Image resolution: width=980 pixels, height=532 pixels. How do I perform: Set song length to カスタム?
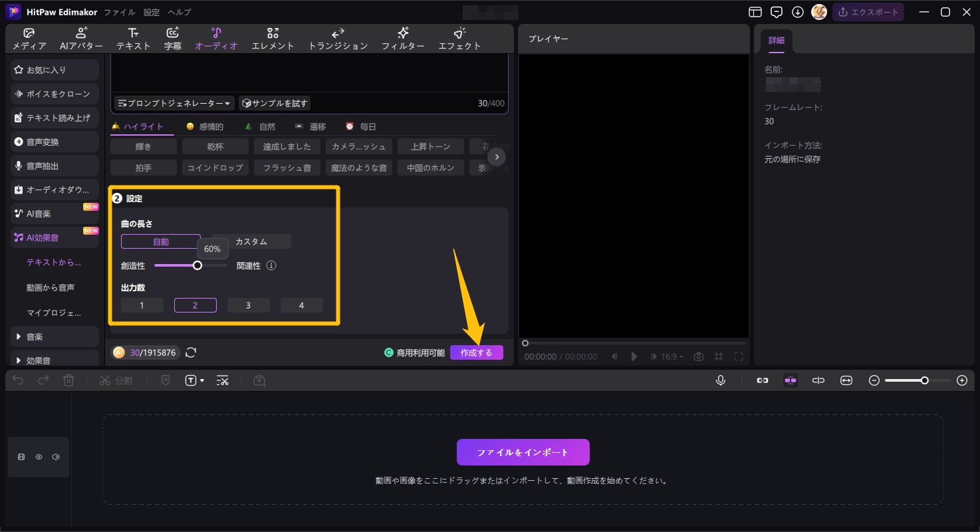tap(251, 241)
